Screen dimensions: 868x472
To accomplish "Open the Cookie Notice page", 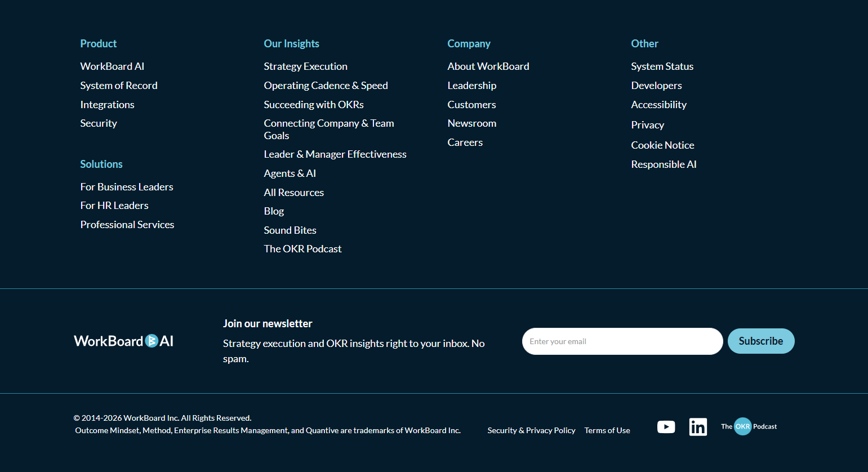I will point(662,145).
